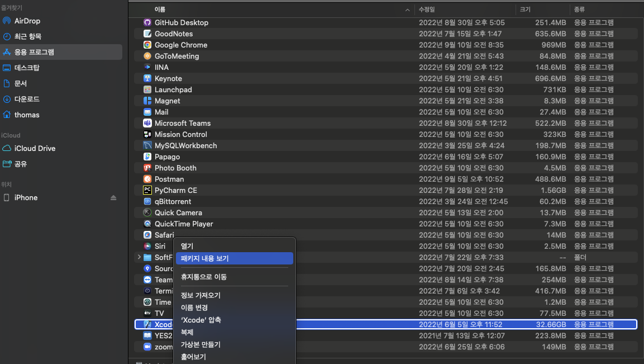The image size is (644, 364).
Task: Click the GitHub Desktop app icon
Action: (x=147, y=22)
